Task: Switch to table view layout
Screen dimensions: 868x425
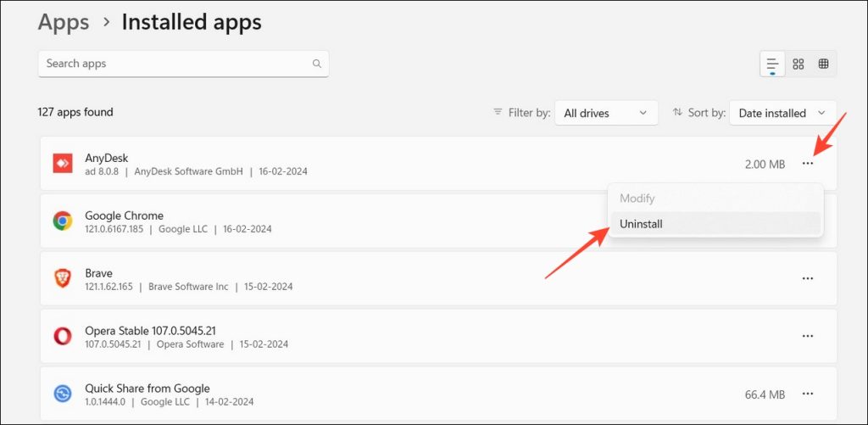Action: [x=823, y=64]
